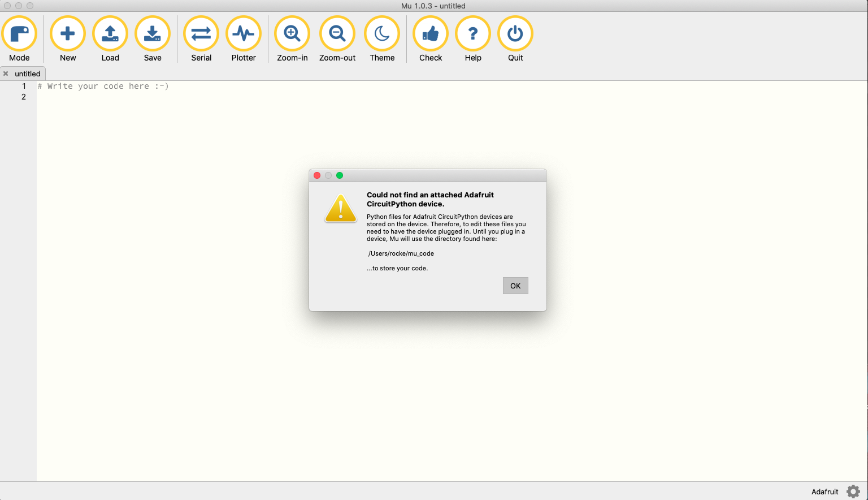Viewport: 868px width, 500px height.
Task: Open the Mode selector
Action: 19,39
